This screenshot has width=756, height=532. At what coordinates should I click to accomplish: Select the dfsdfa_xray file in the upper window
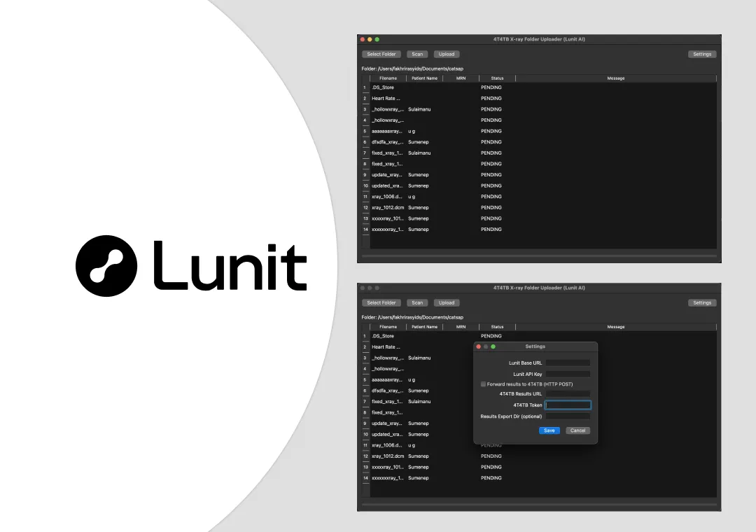539,142
